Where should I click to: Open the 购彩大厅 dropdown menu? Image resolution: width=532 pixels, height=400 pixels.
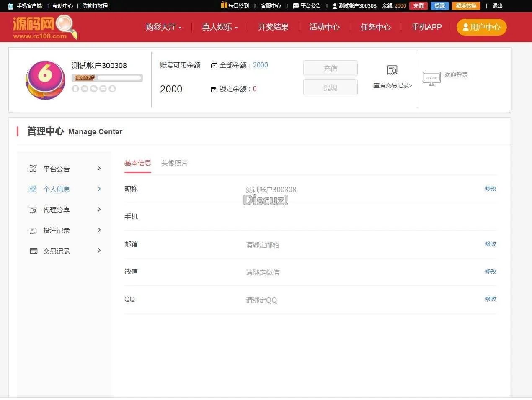pyautogui.click(x=163, y=27)
